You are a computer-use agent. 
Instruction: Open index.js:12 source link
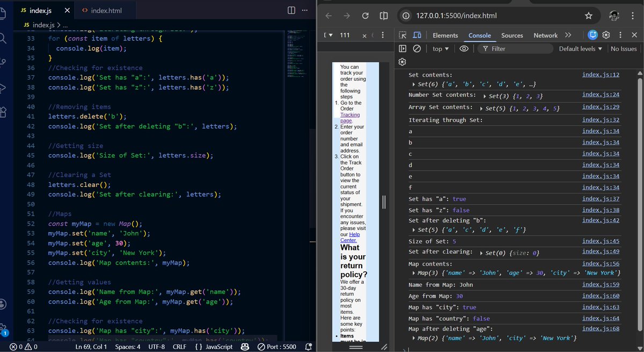click(x=601, y=75)
